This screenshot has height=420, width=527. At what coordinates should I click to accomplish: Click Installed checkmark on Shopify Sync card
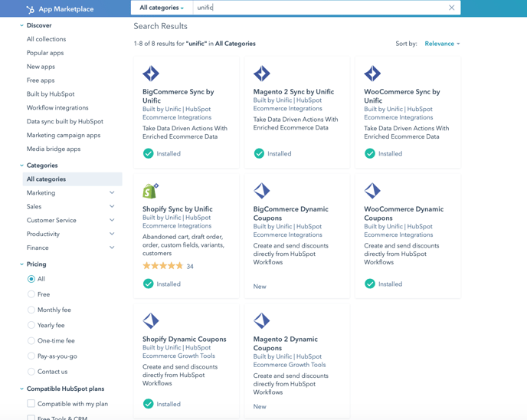(149, 284)
